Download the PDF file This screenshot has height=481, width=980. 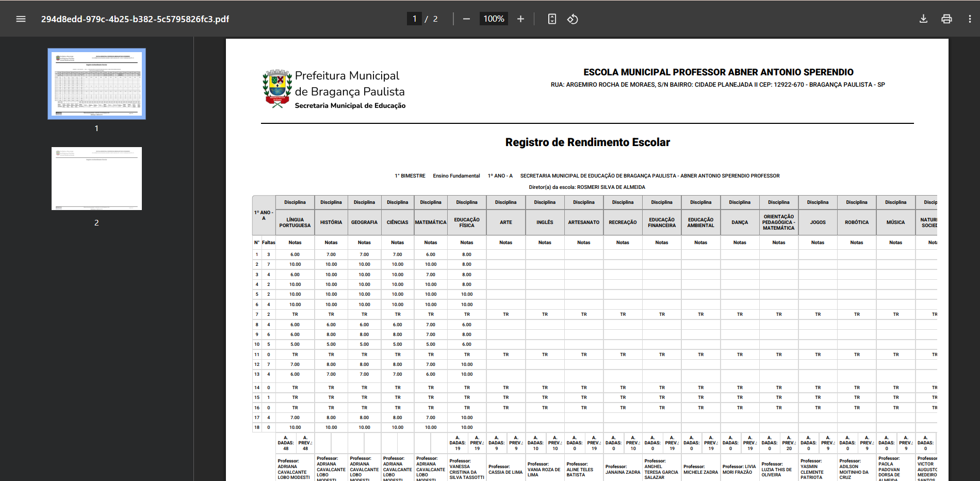pyautogui.click(x=923, y=19)
